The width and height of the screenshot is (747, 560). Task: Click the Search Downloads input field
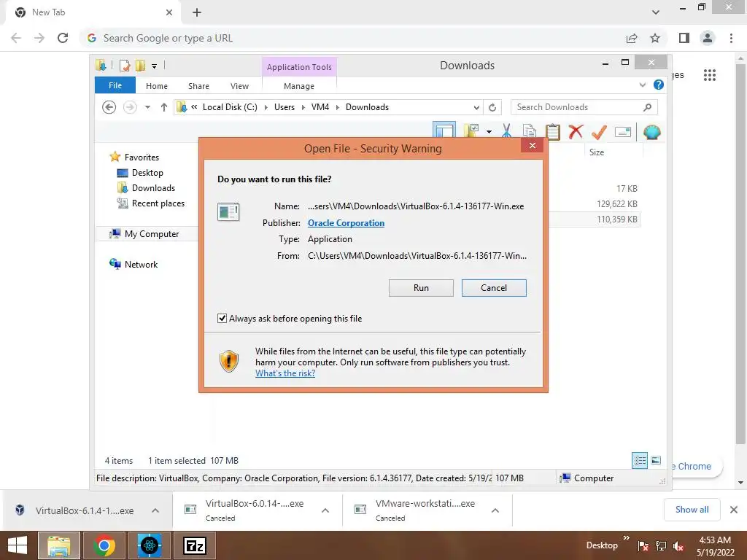point(584,107)
